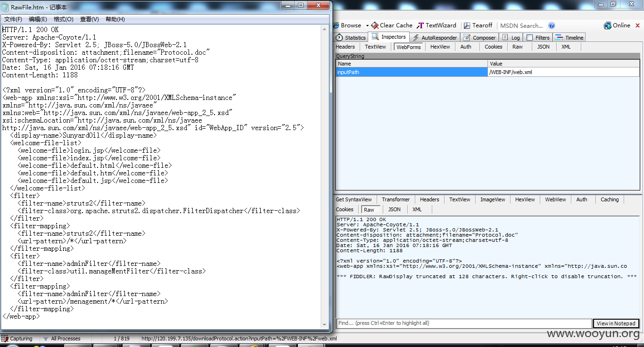Select request HexView inspector tab

(x=440, y=47)
